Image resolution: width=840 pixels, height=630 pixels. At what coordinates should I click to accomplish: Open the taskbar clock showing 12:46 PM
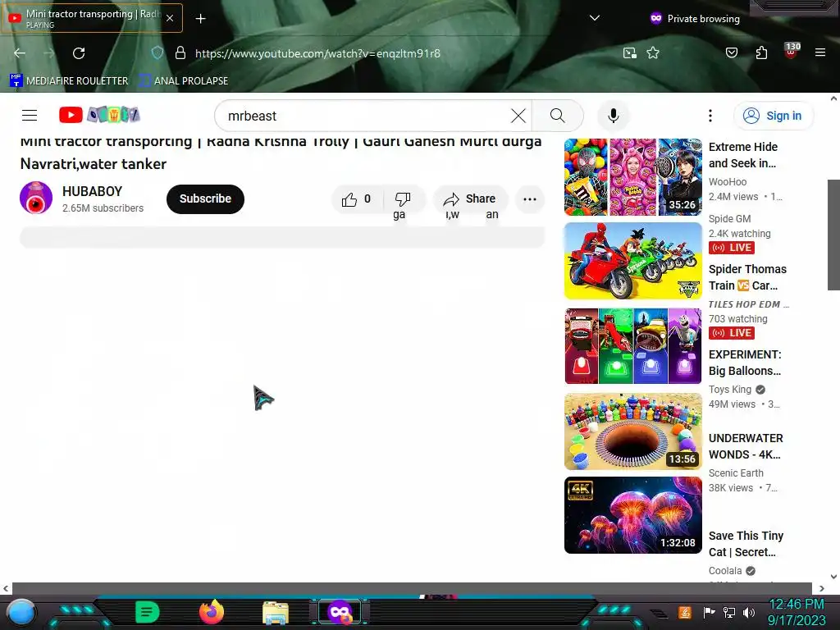coord(797,612)
